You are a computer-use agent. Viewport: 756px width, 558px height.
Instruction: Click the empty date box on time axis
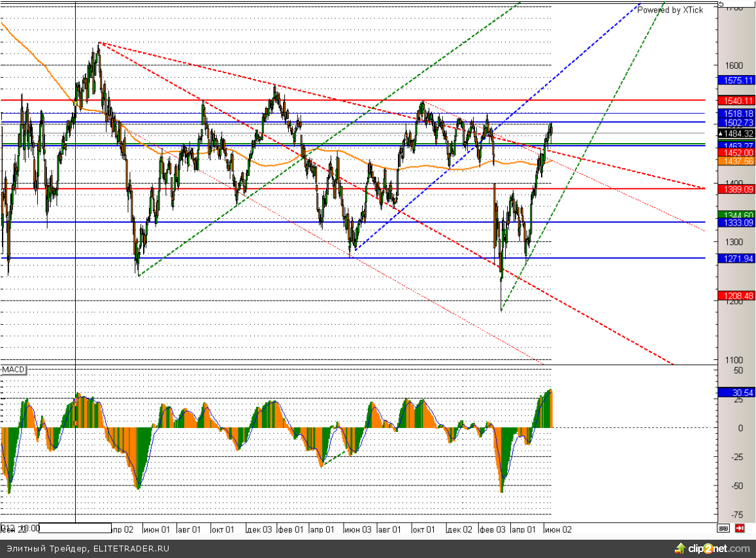click(x=75, y=529)
